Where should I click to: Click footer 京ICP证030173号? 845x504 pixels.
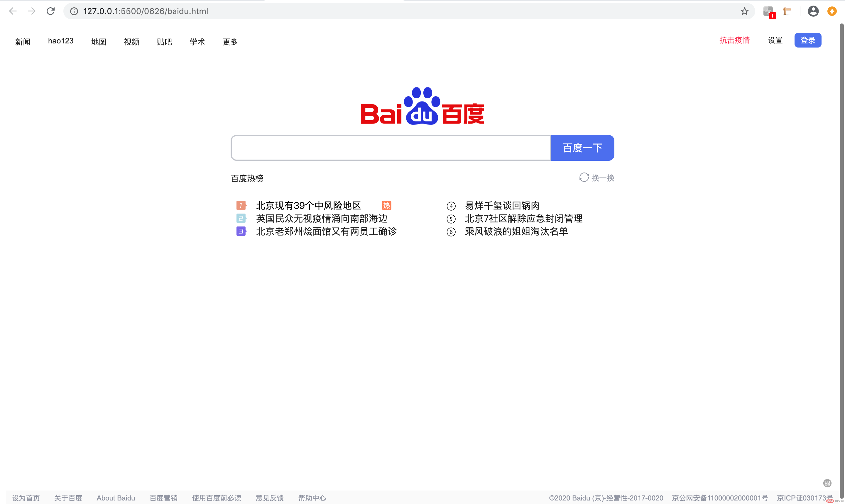pos(805,498)
